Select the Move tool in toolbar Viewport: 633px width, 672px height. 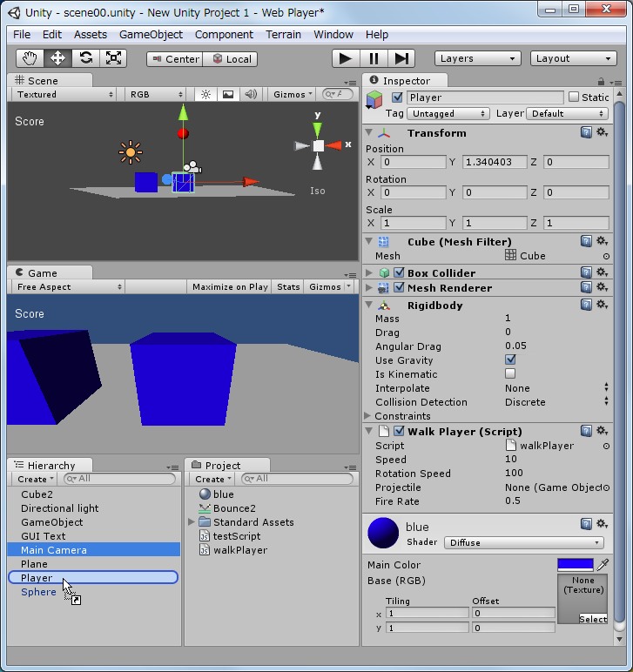pos(58,58)
